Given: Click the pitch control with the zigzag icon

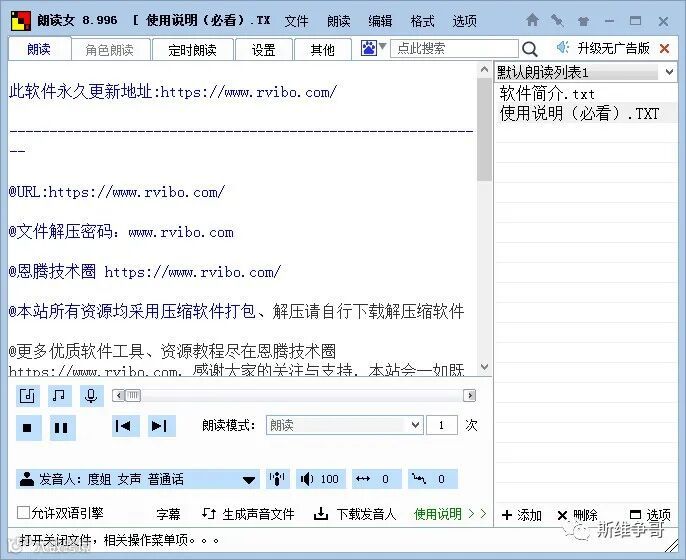Looking at the screenshot, I should (x=433, y=479).
